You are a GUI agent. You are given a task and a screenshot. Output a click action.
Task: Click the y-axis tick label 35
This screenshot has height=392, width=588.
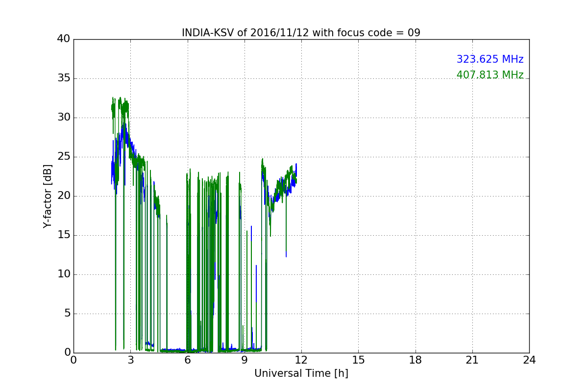click(x=64, y=78)
